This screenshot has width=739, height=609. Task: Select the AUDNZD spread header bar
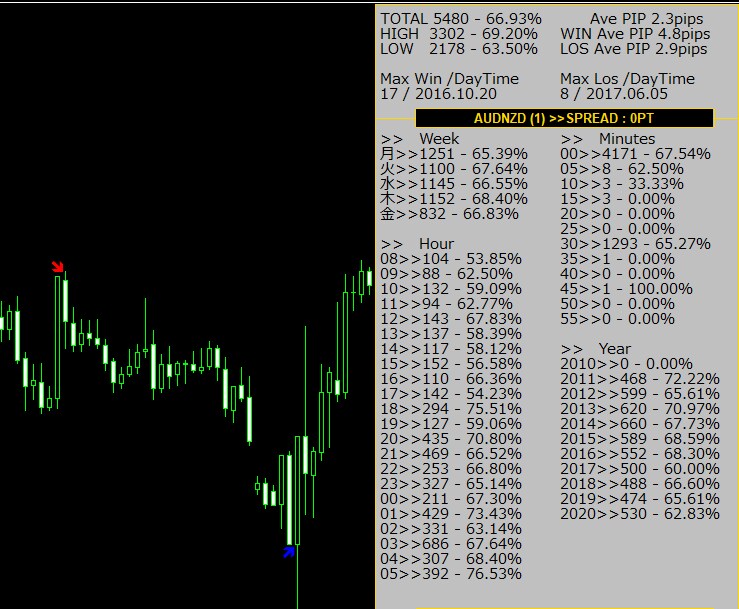pos(564,118)
